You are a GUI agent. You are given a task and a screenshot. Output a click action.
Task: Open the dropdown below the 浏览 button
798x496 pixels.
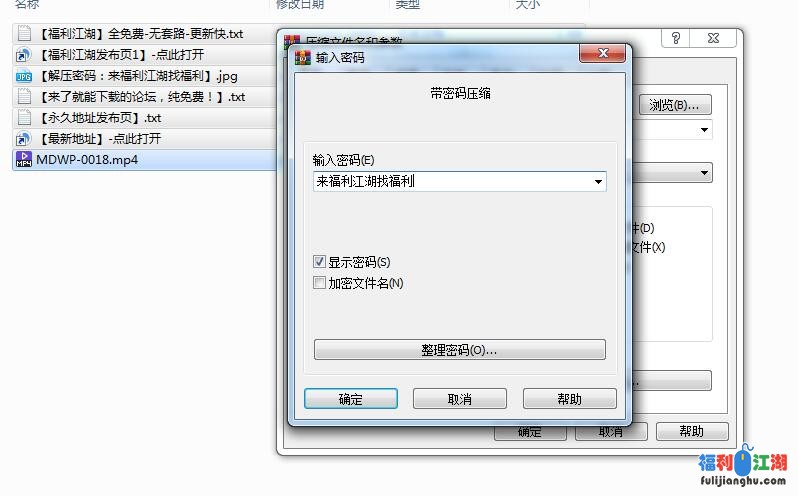(704, 130)
